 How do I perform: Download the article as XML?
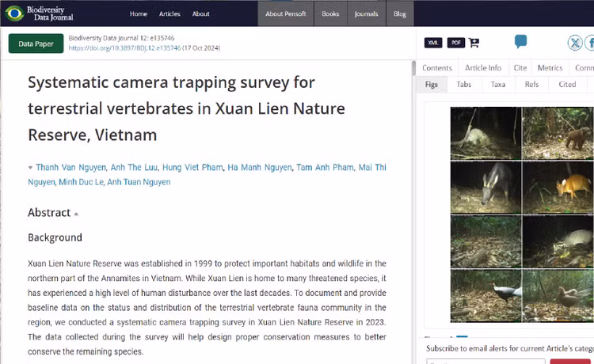tap(433, 43)
